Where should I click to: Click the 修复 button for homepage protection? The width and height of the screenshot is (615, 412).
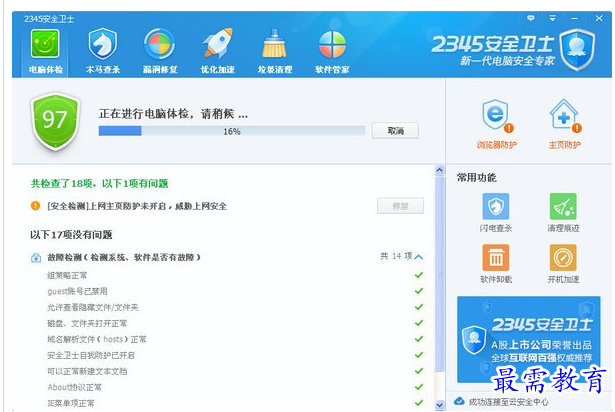(x=400, y=206)
